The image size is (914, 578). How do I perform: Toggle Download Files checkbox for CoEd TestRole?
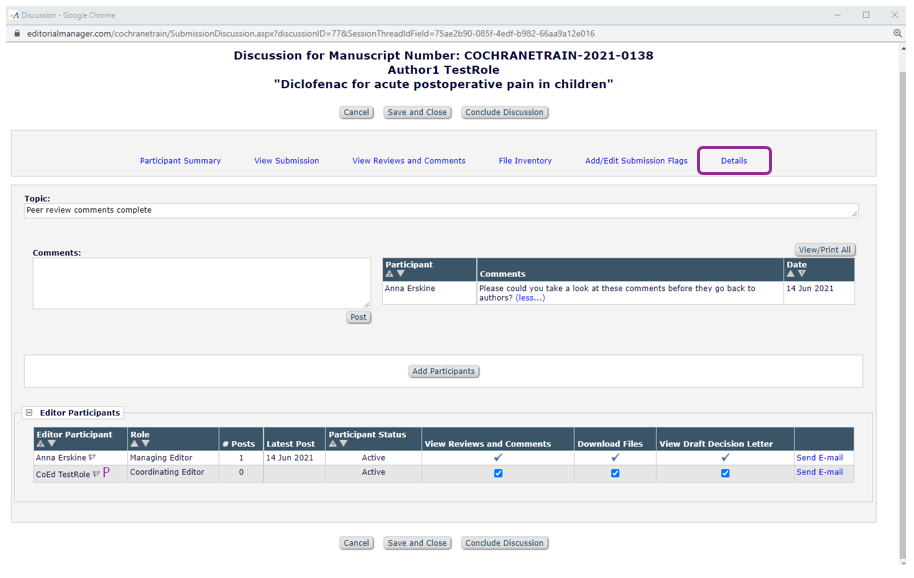615,473
